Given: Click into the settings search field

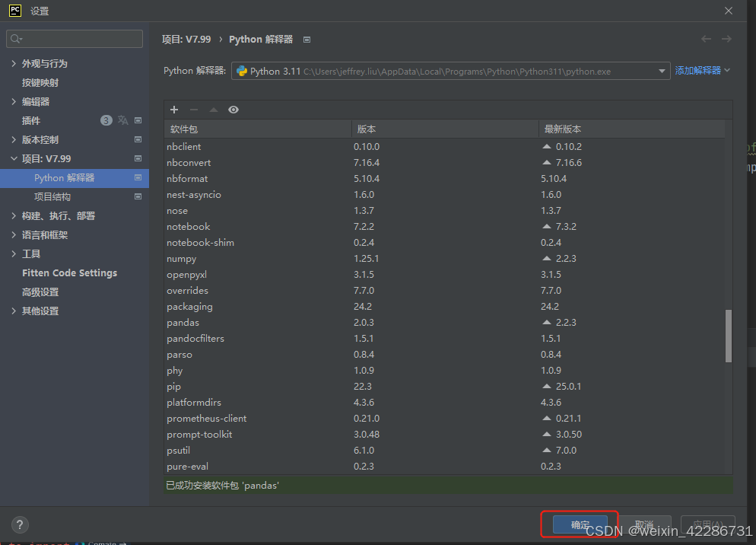Looking at the screenshot, I should (75, 39).
